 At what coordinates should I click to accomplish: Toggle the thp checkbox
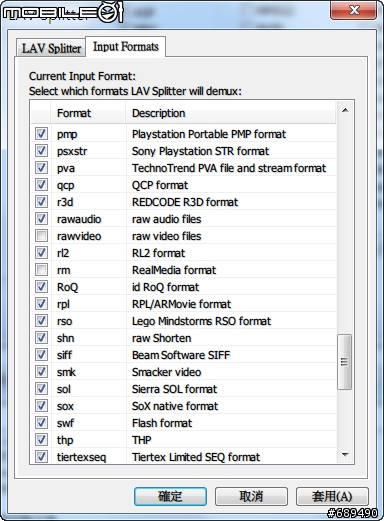[x=41, y=440]
